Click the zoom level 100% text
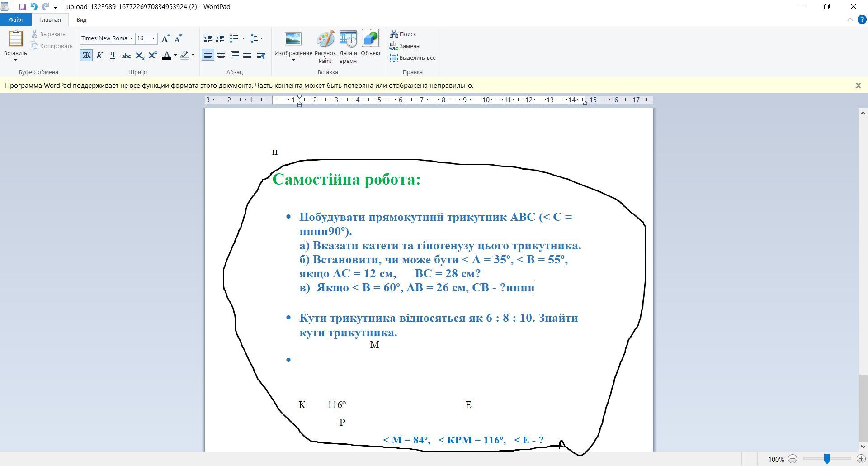Screen dimensions: 868x466 776,460
